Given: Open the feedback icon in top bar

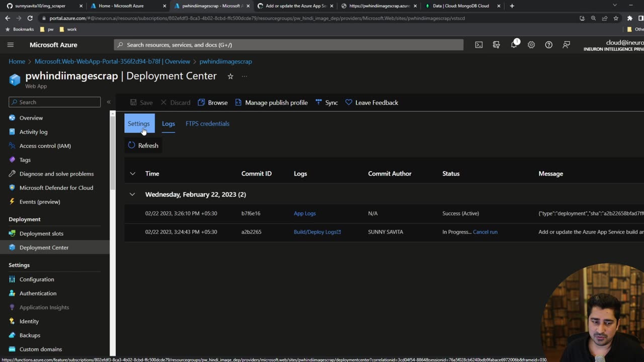Looking at the screenshot, I should coord(567,45).
